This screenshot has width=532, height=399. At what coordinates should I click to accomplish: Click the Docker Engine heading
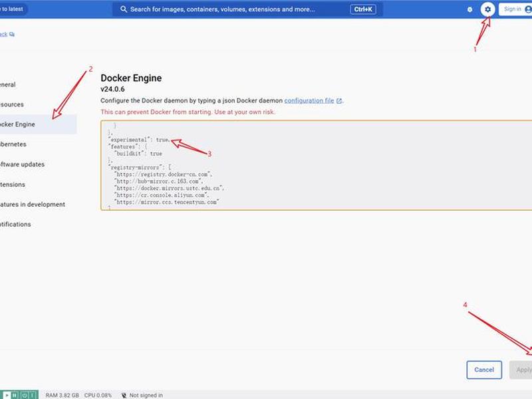(x=131, y=78)
